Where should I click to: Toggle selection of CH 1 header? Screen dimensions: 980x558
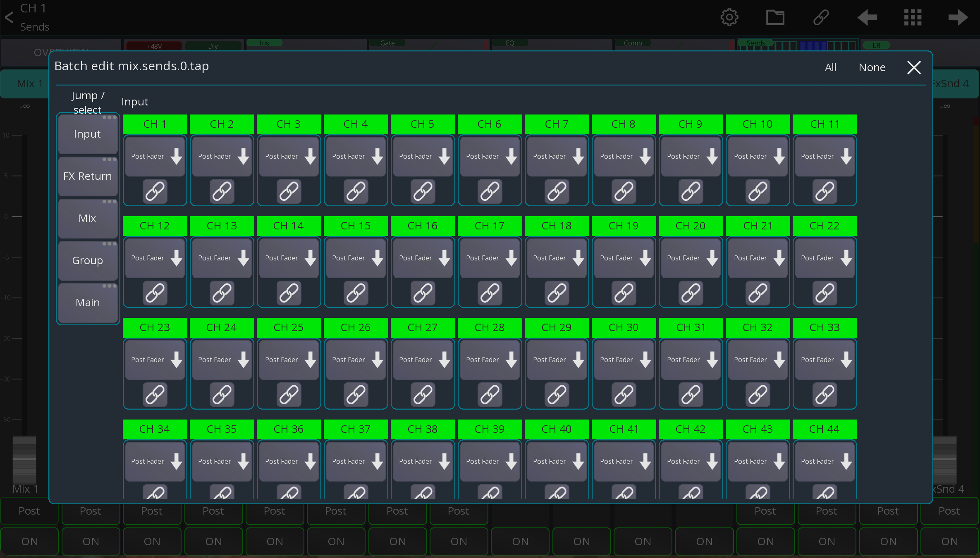coord(155,124)
